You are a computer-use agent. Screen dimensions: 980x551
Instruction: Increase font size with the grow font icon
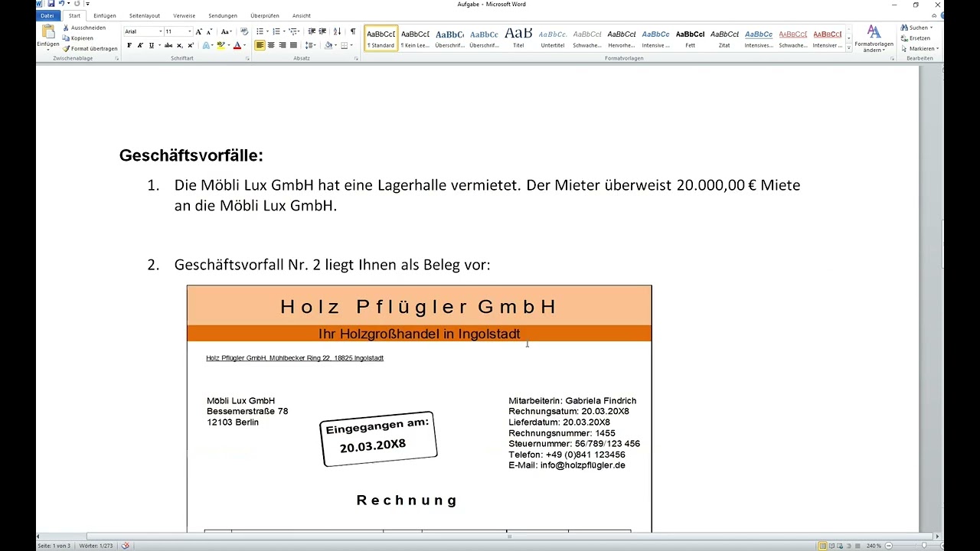pos(199,31)
